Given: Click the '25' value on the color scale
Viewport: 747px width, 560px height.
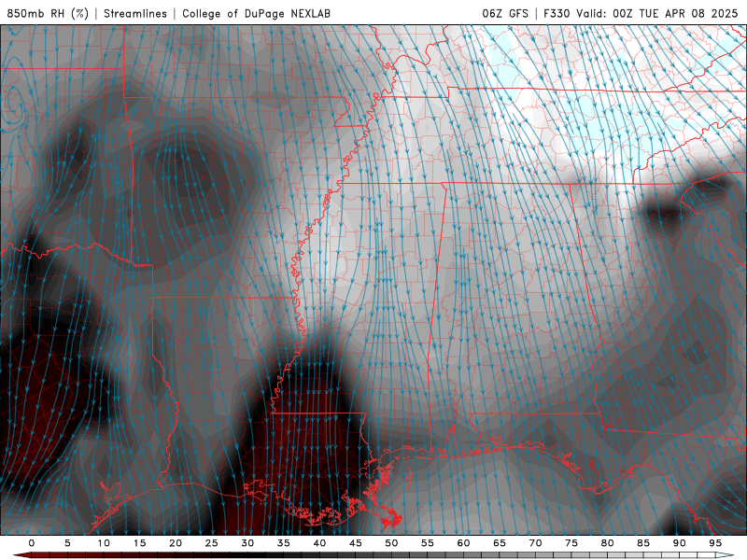Looking at the screenshot, I should pyautogui.click(x=212, y=543).
